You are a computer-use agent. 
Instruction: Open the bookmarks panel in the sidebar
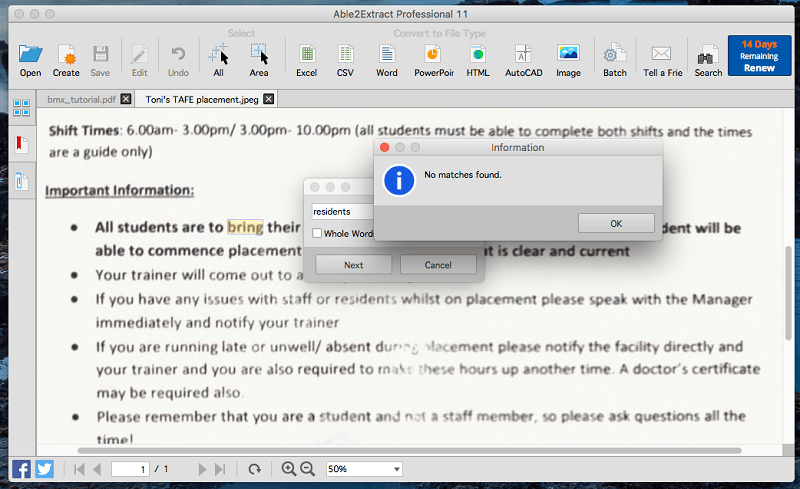coord(21,144)
